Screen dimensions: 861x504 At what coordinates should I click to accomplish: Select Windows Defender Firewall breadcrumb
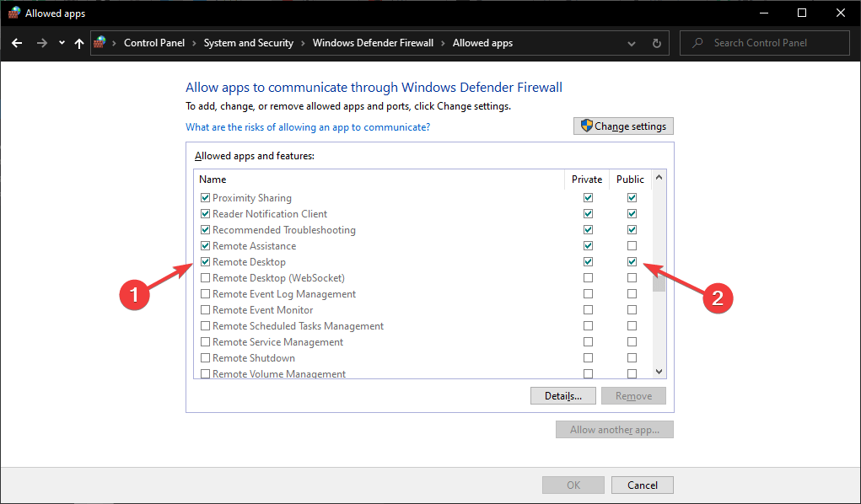pyautogui.click(x=373, y=43)
